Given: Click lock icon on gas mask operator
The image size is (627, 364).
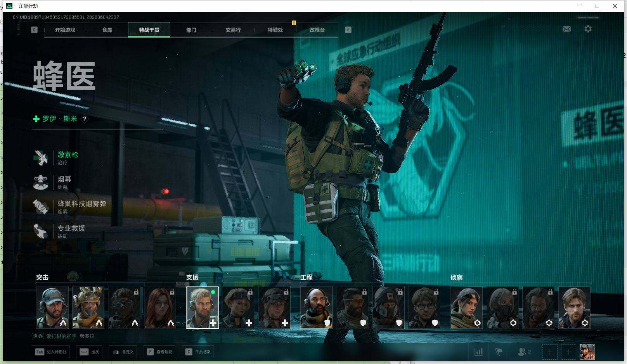Looking at the screenshot, I should coord(136,292).
